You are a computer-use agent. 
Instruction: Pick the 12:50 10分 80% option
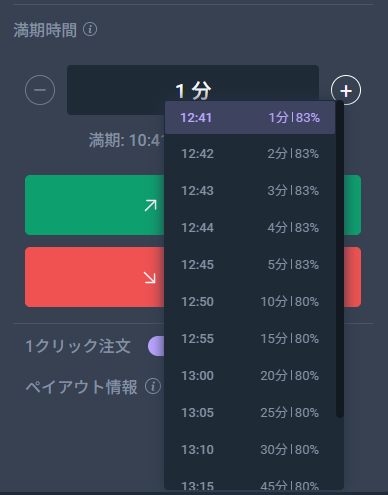tap(250, 302)
